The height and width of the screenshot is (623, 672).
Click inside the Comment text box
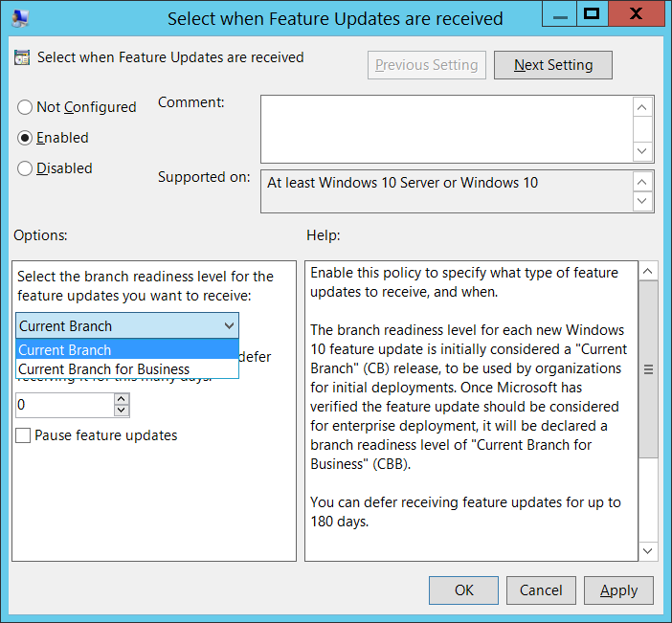coord(445,128)
